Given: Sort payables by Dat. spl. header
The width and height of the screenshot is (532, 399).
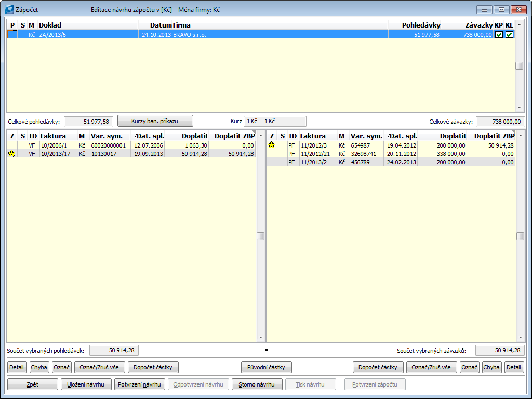Looking at the screenshot, I should (x=401, y=136).
